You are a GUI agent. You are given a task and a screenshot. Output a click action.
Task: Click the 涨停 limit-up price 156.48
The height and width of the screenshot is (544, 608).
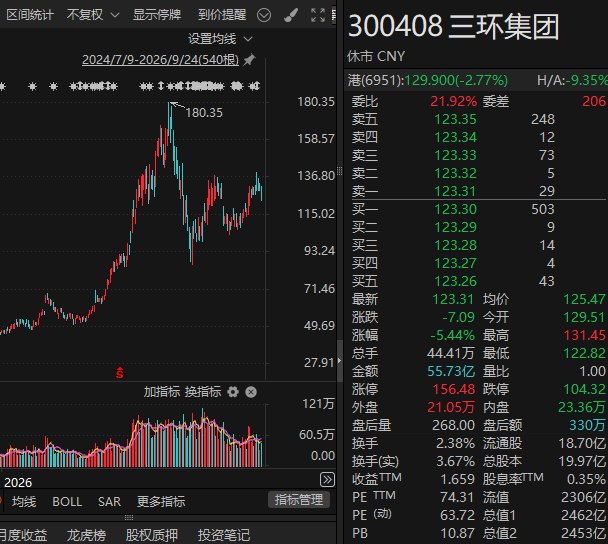(454, 389)
